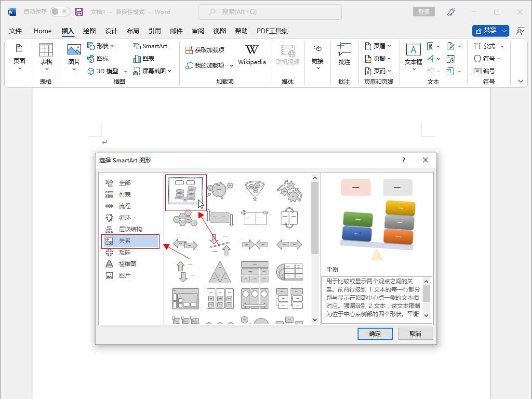Screen dimensions: 532x399
Task: Click the gallery scroll-down arrow
Action: click(315, 320)
